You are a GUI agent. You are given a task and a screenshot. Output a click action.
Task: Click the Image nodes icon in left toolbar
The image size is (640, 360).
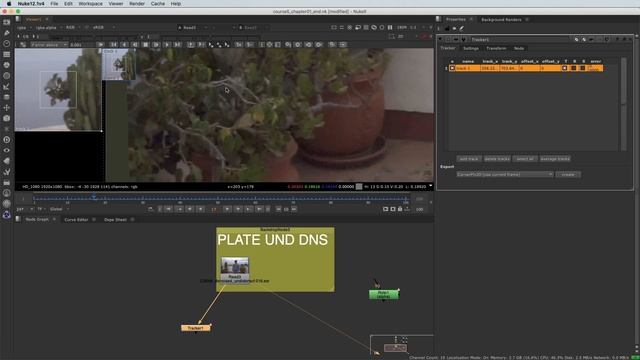7,22
